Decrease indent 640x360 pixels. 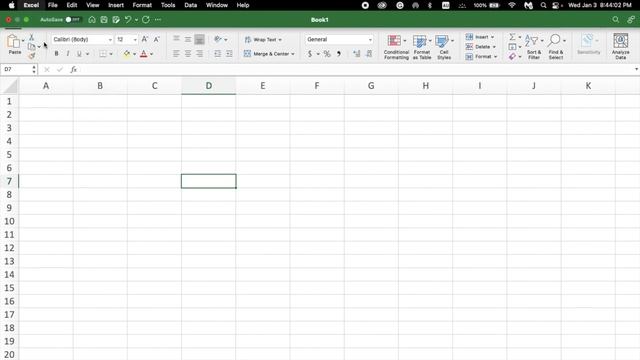(x=218, y=53)
